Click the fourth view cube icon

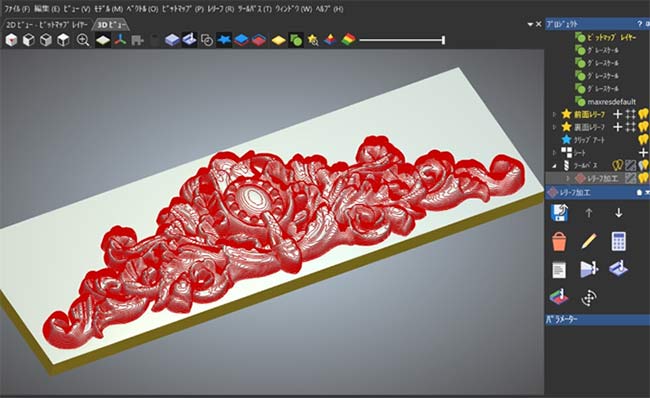(63, 40)
